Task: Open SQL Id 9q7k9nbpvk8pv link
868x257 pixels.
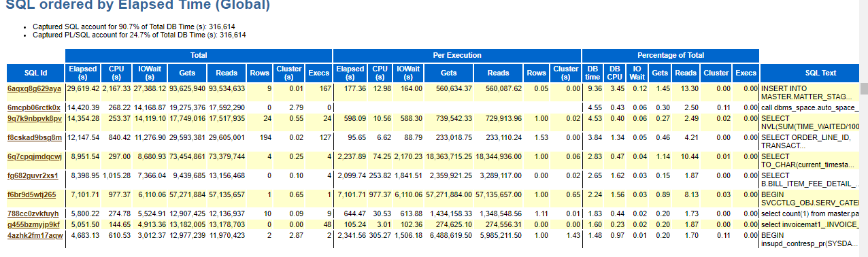Action: pyautogui.click(x=34, y=118)
